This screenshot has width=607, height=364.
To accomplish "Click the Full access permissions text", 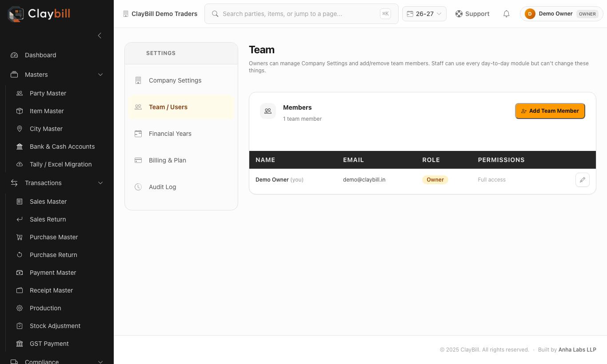I will click(491, 180).
